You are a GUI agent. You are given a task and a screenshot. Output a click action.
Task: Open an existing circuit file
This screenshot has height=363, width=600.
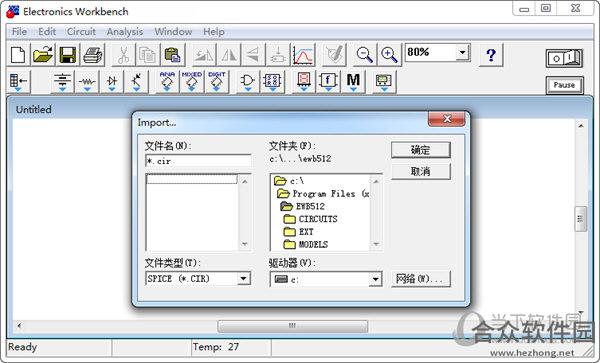[x=42, y=55]
